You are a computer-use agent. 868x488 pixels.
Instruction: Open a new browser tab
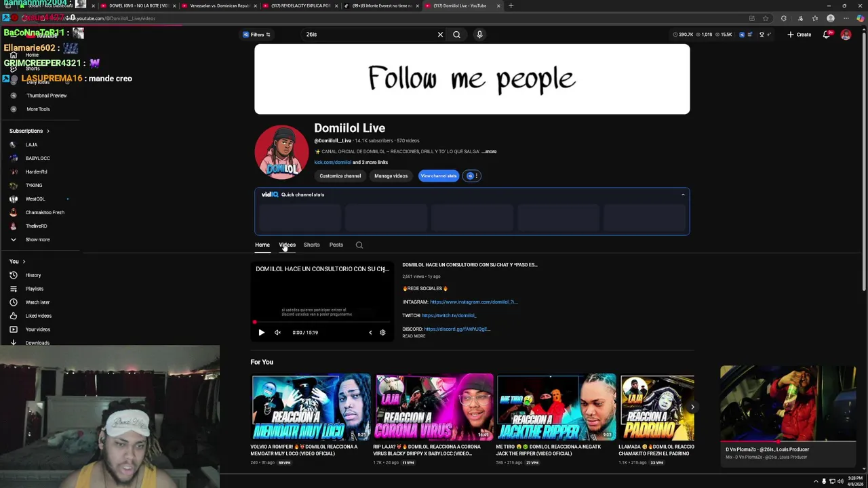511,5
